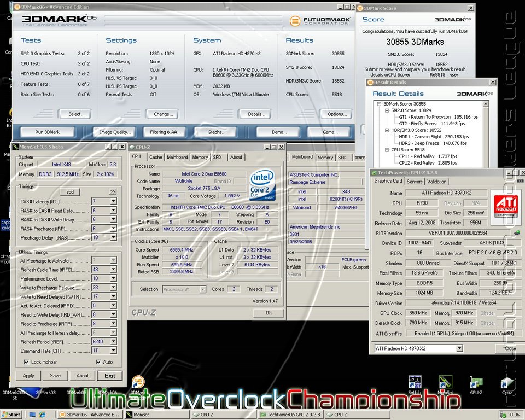Image resolution: width=525 pixels, height=420 pixels.
Task: Click the CPU-Z title bar icon
Action: tap(132, 147)
